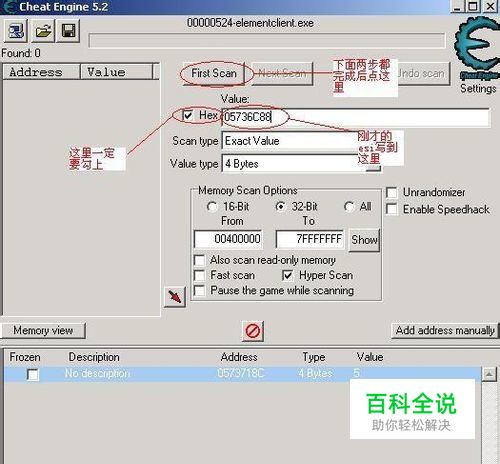
Task: Select the No description entry
Action: [x=97, y=373]
